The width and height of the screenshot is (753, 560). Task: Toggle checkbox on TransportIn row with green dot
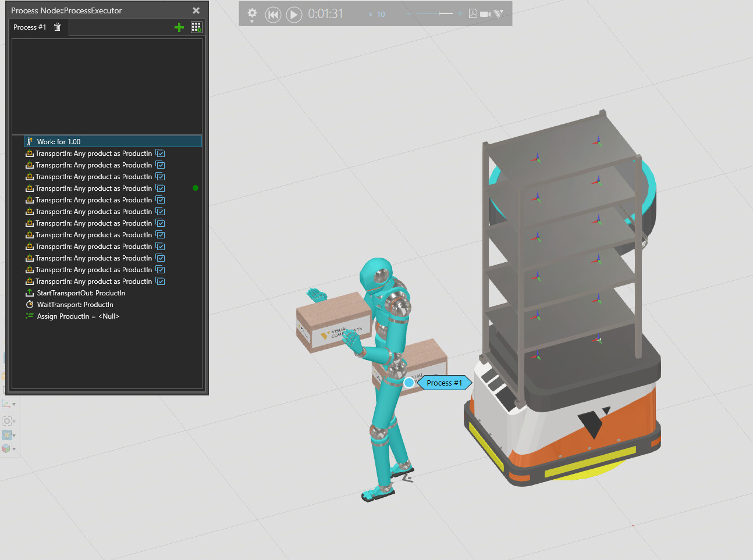pyautogui.click(x=161, y=188)
